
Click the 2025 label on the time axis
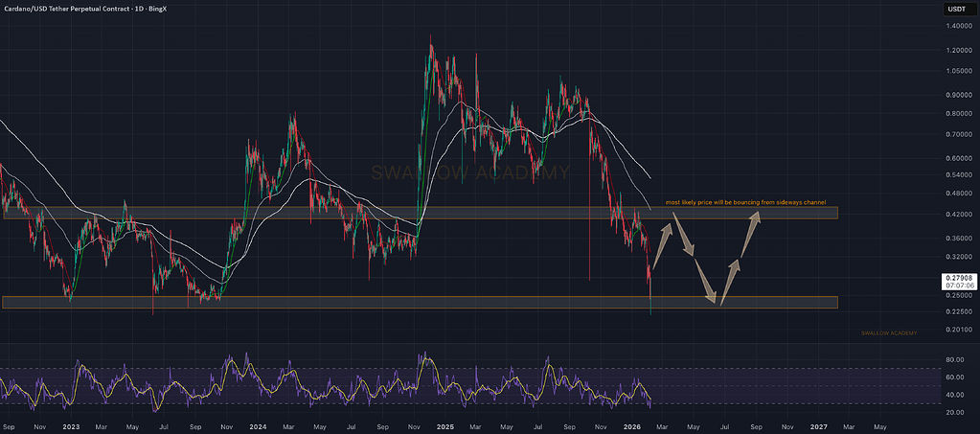coord(444,423)
